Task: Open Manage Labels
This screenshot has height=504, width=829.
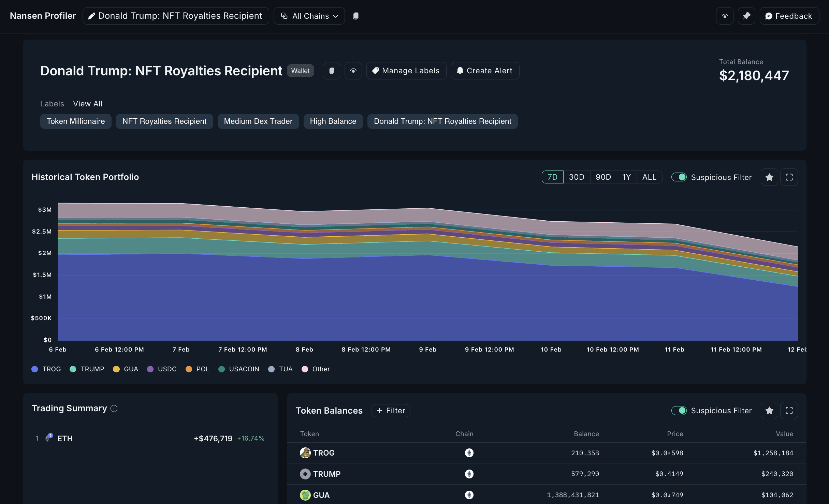Action: pos(406,71)
